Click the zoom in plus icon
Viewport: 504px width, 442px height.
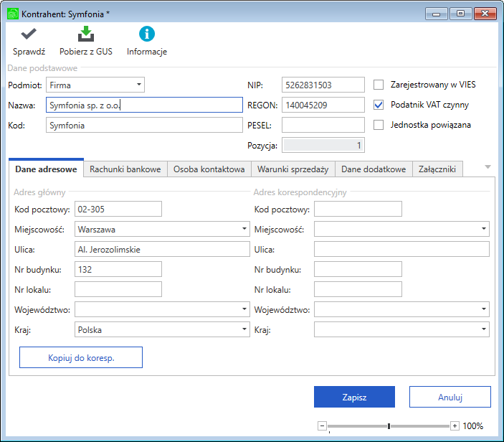(455, 426)
